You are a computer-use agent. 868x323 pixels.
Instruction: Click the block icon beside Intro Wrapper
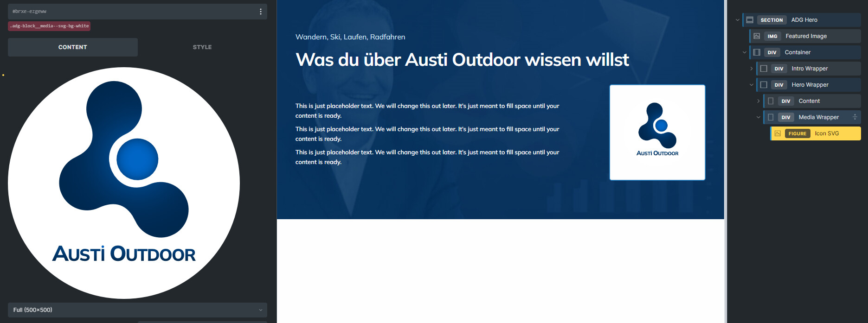click(764, 69)
